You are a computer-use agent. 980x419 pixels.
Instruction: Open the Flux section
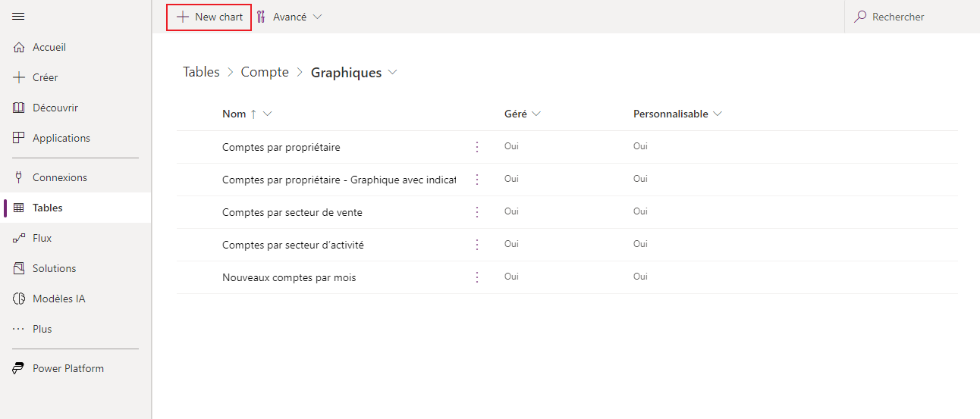pos(42,238)
